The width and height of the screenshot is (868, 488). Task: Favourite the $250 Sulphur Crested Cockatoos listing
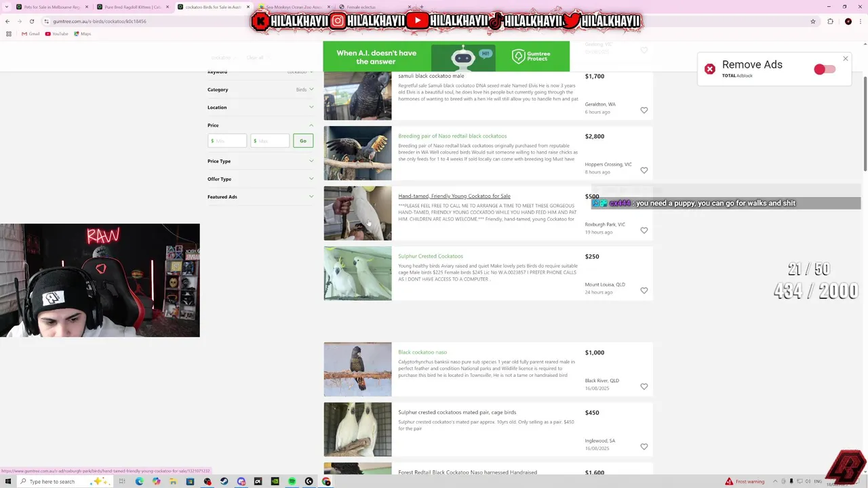pyautogui.click(x=644, y=291)
